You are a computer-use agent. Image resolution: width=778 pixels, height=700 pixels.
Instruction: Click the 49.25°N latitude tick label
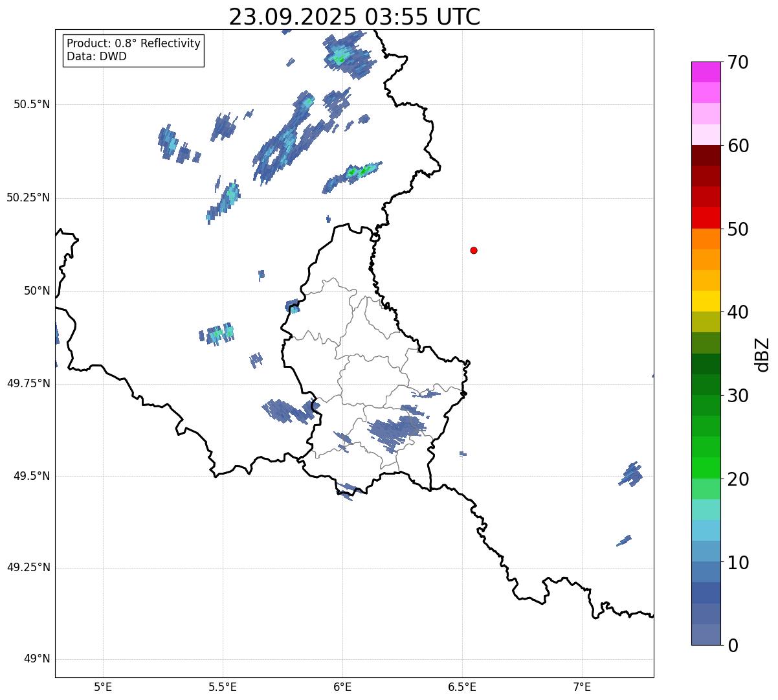coord(28,568)
